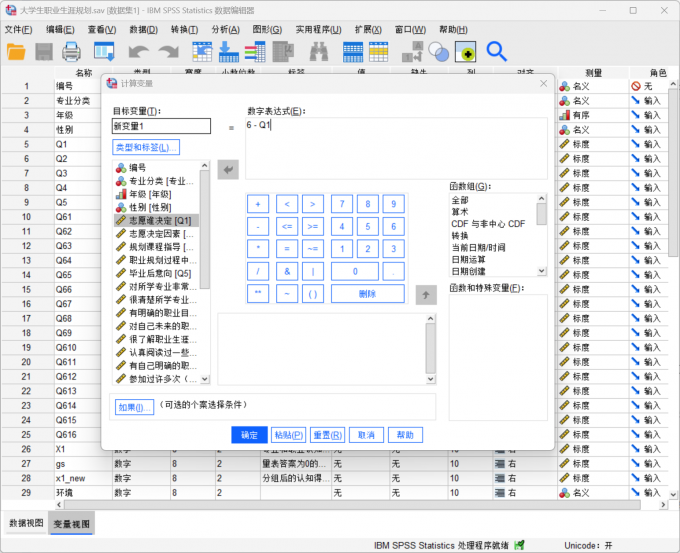The image size is (680, 553).
Task: Select 志愿谁决定 [Q1] in variable list
Action: tap(157, 221)
